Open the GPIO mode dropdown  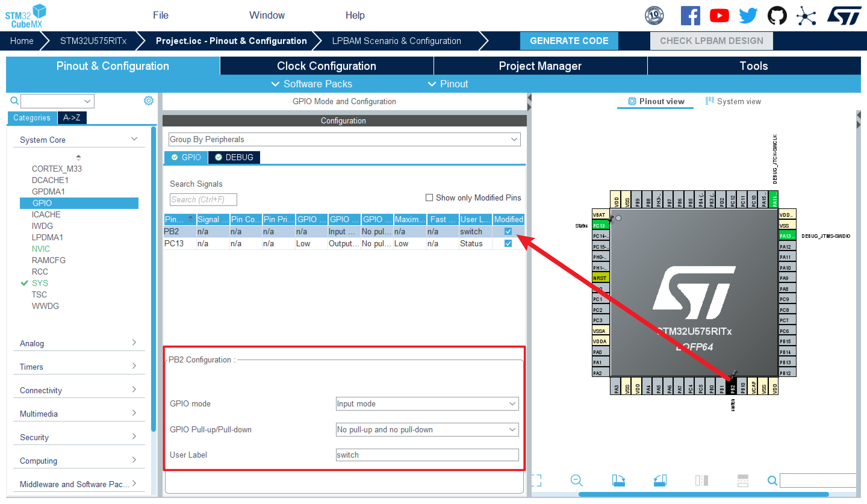(427, 403)
